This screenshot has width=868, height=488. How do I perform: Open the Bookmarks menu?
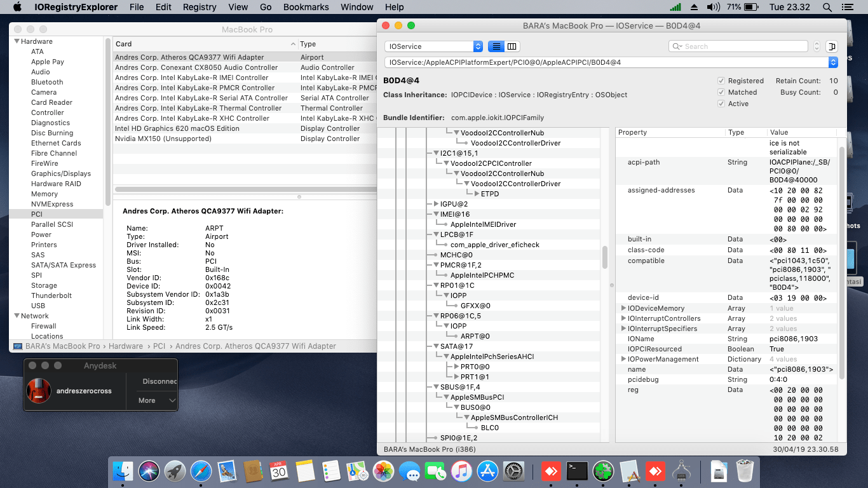306,7
